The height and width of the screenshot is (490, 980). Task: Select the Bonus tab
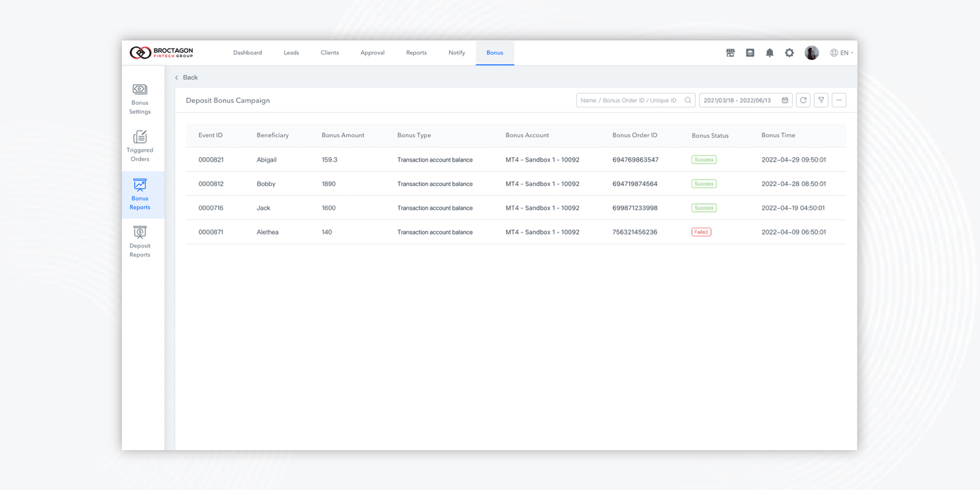pyautogui.click(x=495, y=53)
